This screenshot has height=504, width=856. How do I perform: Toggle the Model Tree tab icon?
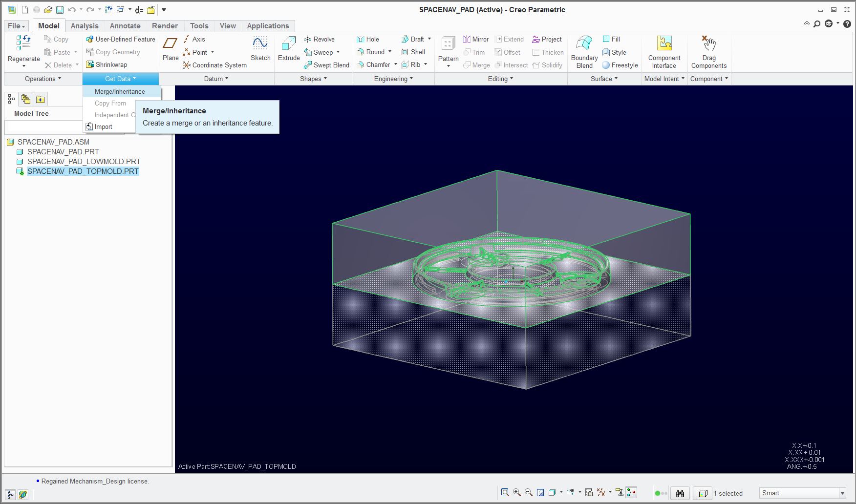pyautogui.click(x=11, y=99)
